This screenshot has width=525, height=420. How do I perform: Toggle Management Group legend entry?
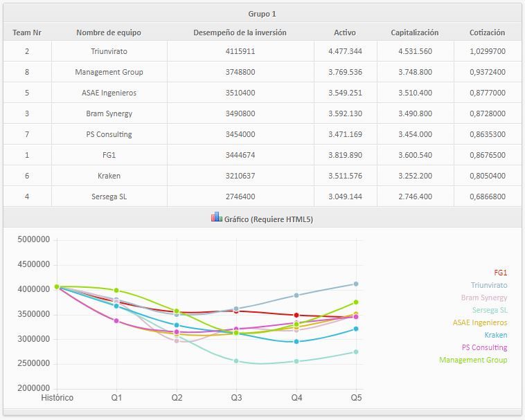coord(473,360)
